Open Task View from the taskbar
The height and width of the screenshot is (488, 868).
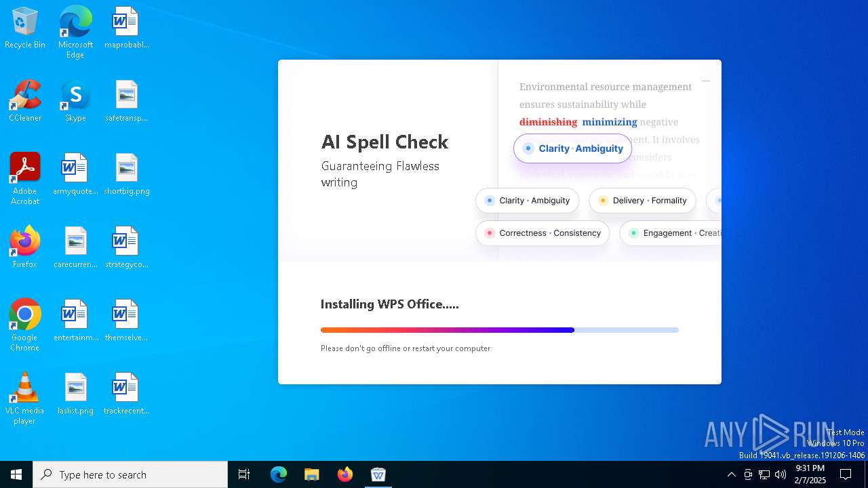pos(244,474)
